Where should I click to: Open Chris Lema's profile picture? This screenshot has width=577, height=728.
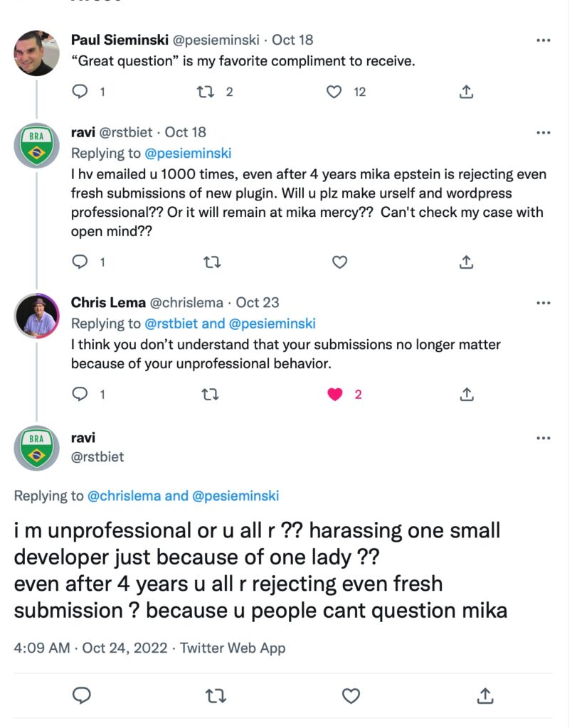point(37,315)
